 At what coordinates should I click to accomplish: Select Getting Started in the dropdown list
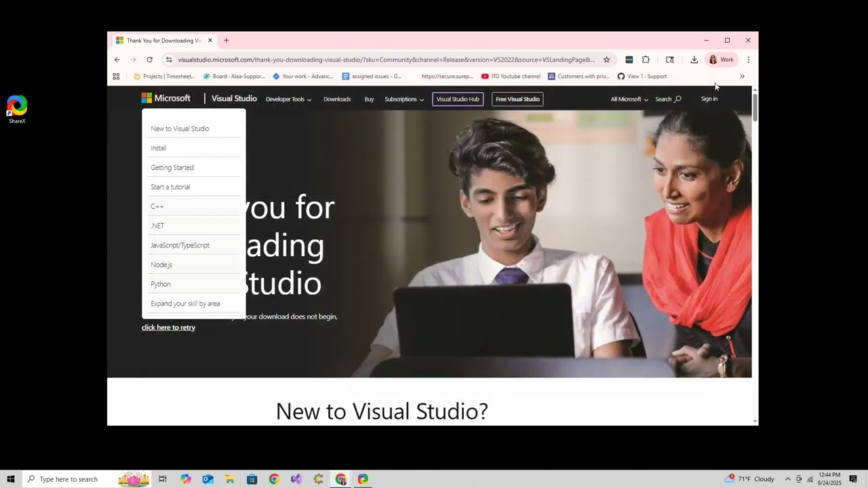pyautogui.click(x=194, y=167)
